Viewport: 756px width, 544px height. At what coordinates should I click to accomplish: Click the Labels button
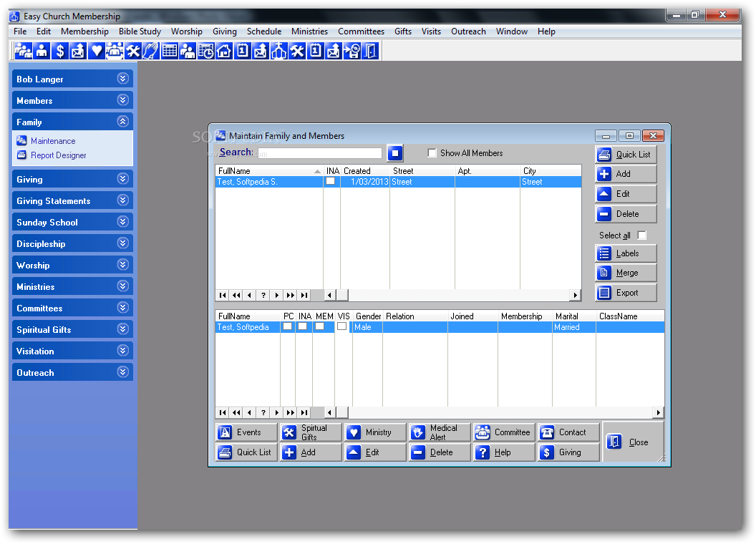click(626, 253)
